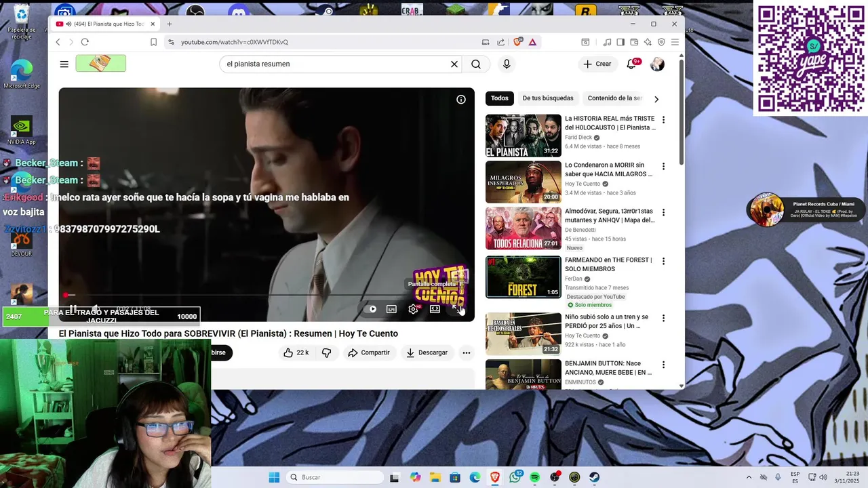Clear the search box with the X
The width and height of the screenshot is (868, 488).
pyautogui.click(x=454, y=64)
